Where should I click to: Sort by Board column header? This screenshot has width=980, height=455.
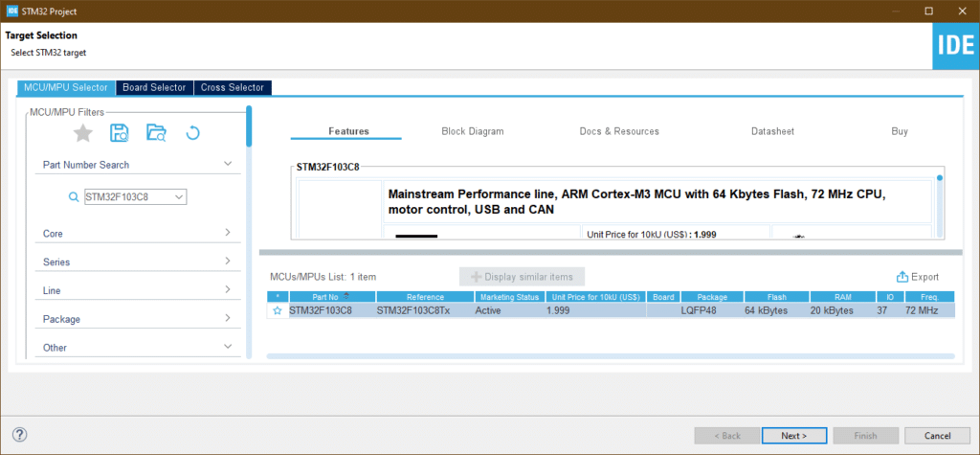click(x=663, y=297)
